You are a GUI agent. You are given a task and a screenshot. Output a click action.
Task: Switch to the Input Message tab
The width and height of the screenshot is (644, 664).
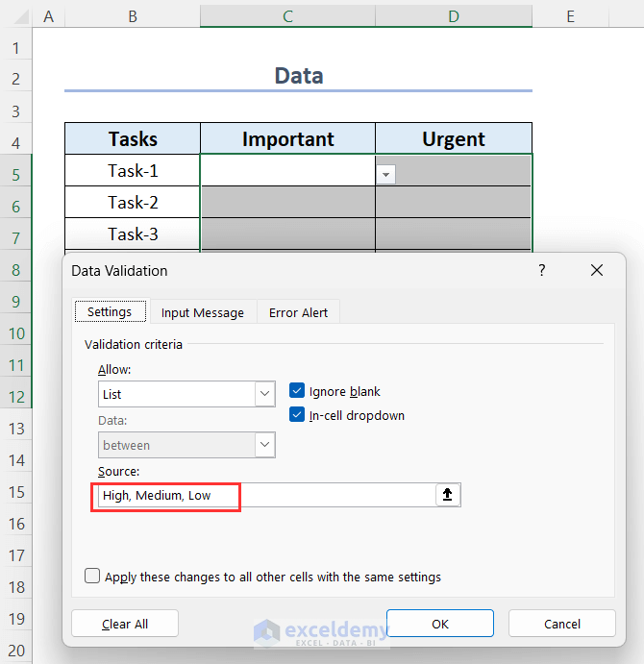(202, 312)
